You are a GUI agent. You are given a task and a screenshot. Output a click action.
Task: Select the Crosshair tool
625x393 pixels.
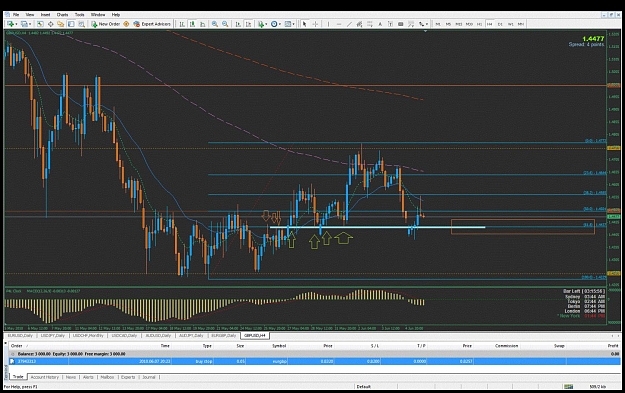(x=315, y=24)
